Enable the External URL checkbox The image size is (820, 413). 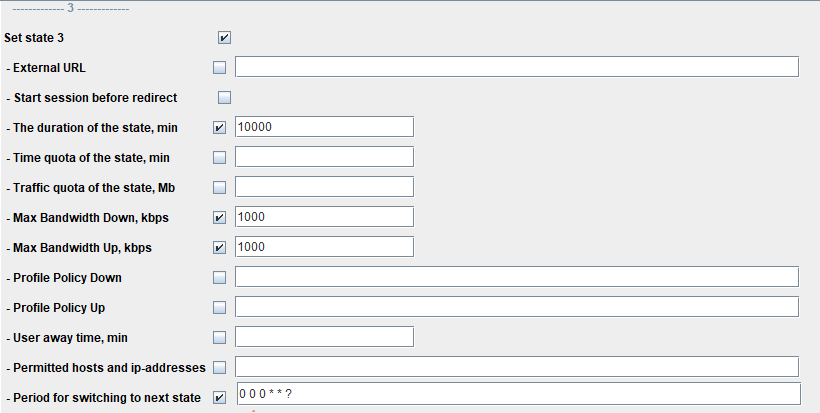pos(220,68)
